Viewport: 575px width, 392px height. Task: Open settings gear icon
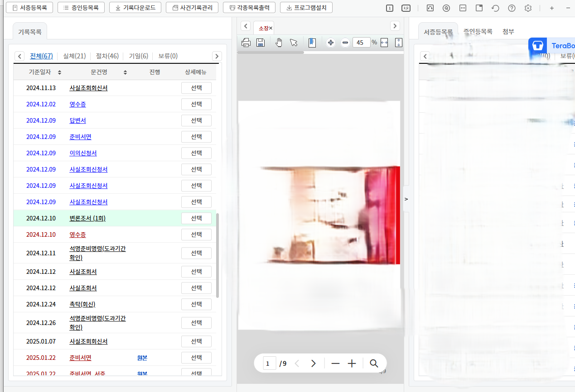click(528, 8)
